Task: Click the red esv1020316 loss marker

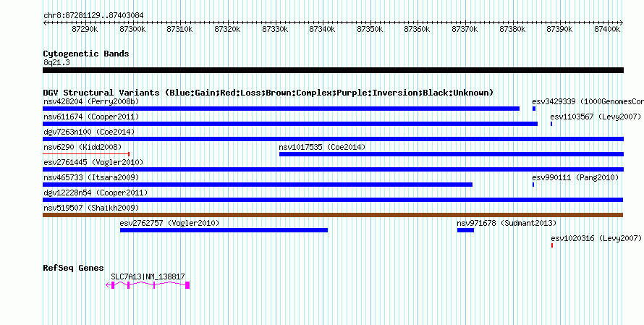Action: [x=552, y=245]
